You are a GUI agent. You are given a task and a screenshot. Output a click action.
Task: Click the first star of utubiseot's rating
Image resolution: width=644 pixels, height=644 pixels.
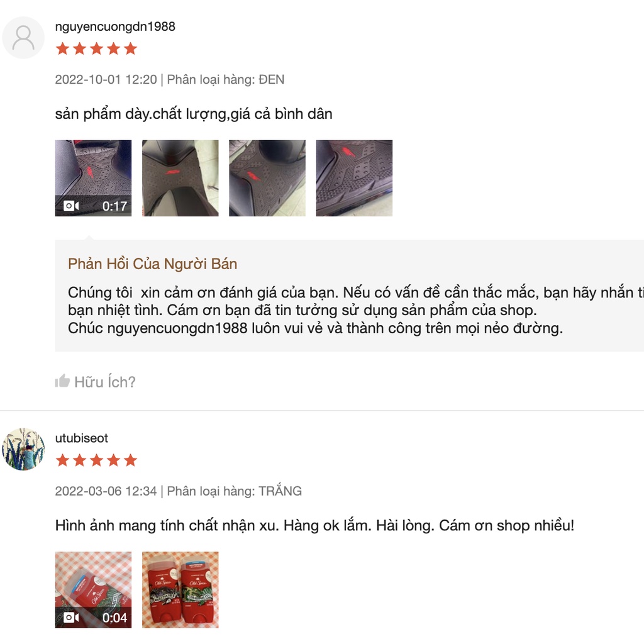(62, 460)
